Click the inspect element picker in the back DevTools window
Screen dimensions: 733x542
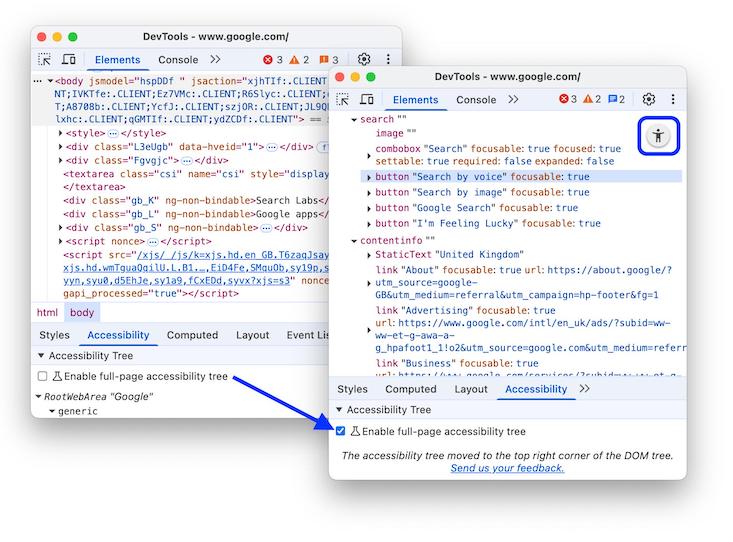pyautogui.click(x=44, y=59)
